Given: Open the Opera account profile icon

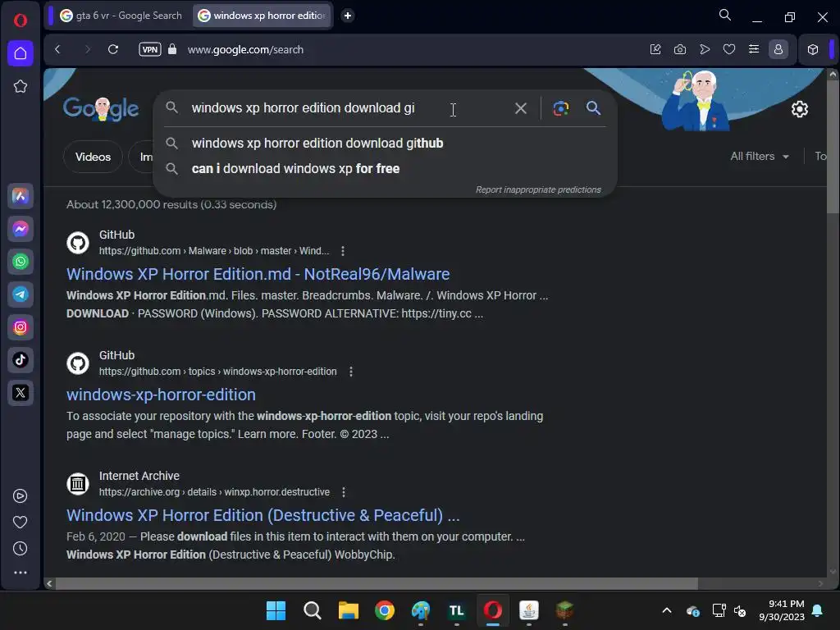Looking at the screenshot, I should click(x=778, y=49).
